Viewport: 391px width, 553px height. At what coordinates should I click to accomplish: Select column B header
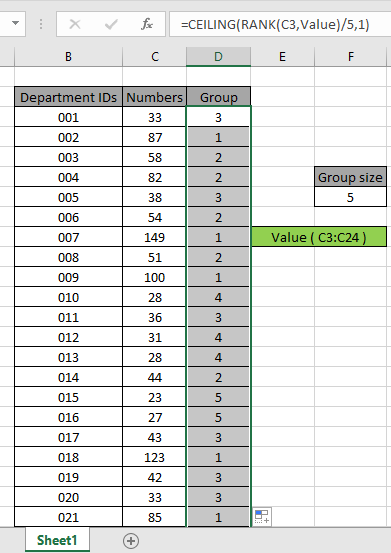tap(68, 56)
